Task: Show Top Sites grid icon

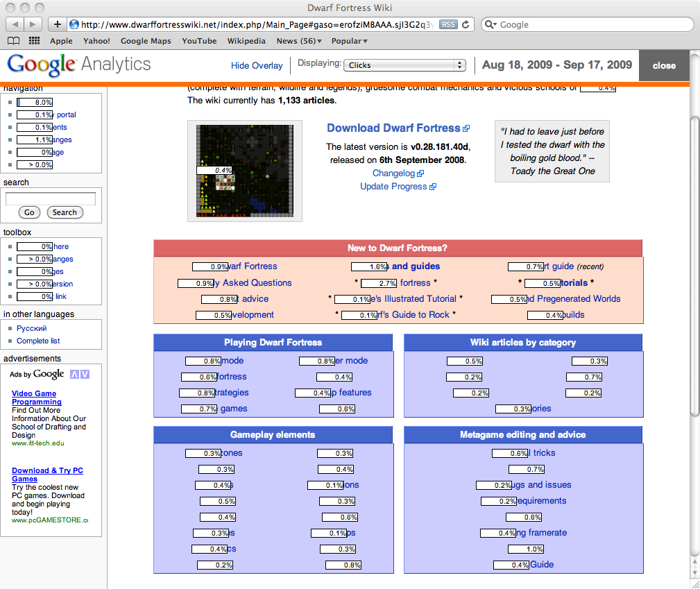Action: 35,41
